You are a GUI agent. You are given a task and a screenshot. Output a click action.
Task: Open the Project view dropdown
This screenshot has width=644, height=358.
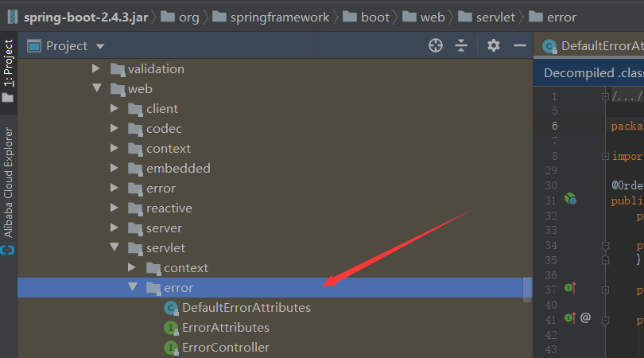point(100,46)
